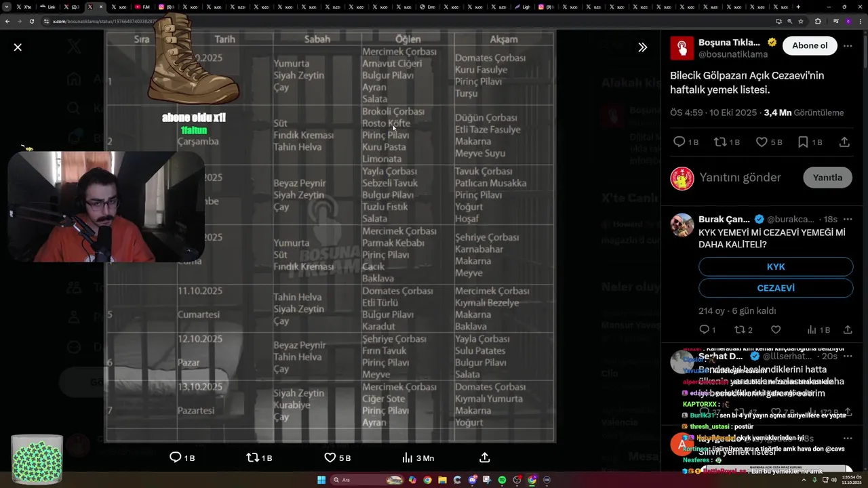Close the image viewer with the X icon

click(18, 47)
